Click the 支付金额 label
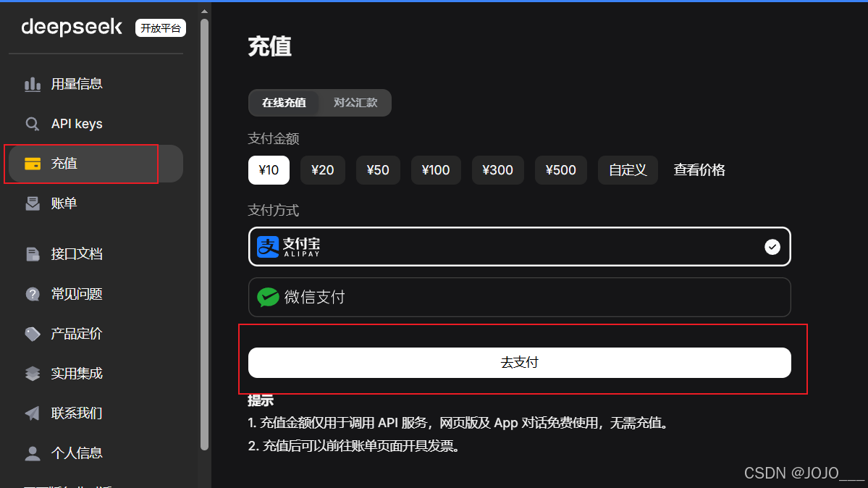Image resolution: width=868 pixels, height=488 pixels. (274, 139)
